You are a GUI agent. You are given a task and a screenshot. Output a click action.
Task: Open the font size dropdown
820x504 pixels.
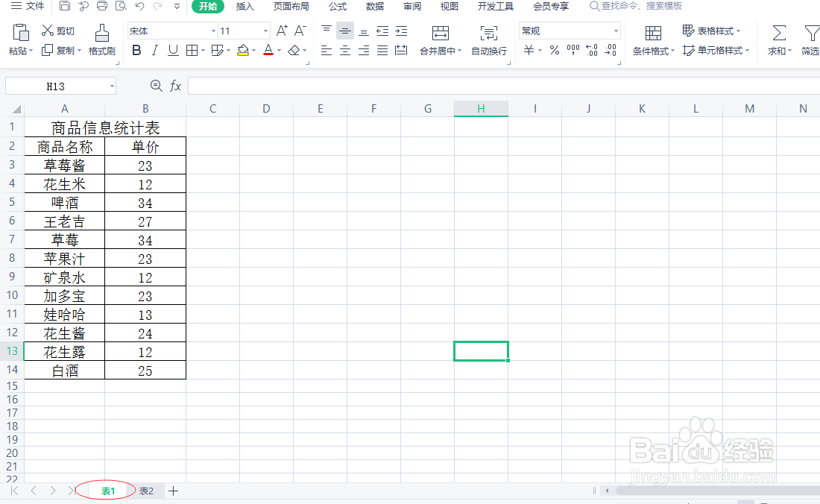265,31
